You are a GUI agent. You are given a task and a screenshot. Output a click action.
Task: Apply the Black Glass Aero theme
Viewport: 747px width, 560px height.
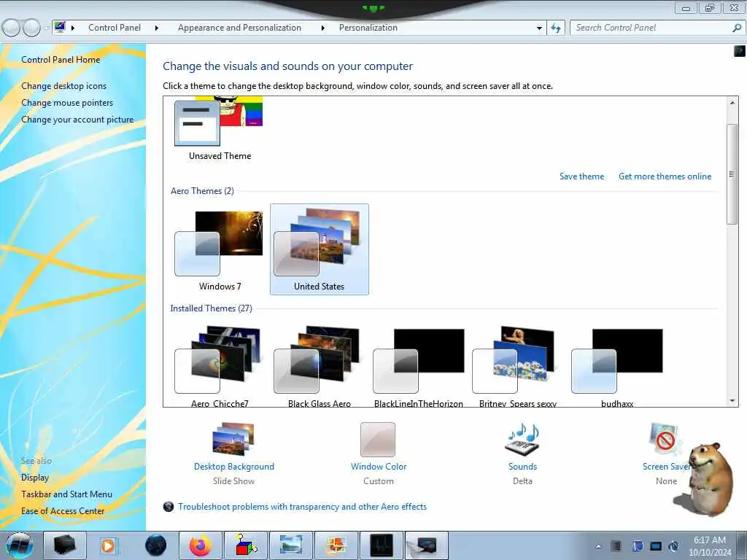[320, 365]
